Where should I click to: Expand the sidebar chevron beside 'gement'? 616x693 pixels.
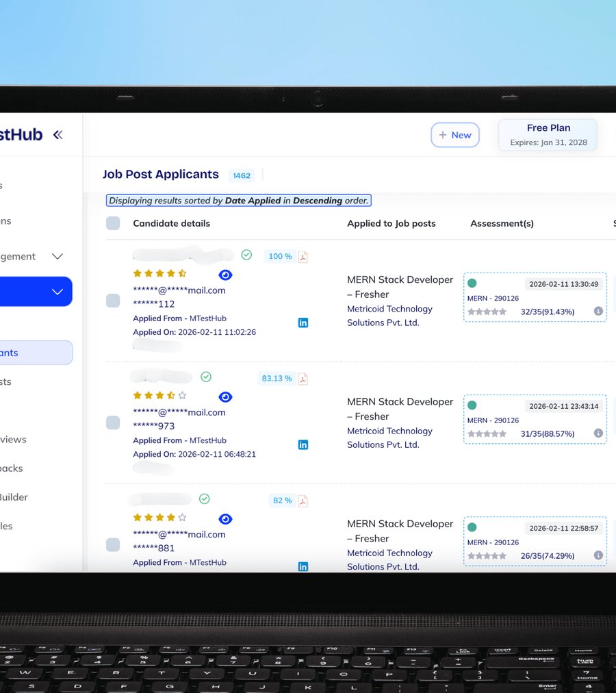[x=57, y=256]
